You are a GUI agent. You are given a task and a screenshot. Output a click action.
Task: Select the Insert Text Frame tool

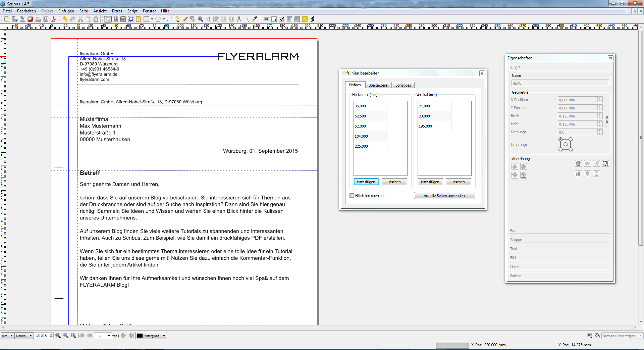coord(115,19)
